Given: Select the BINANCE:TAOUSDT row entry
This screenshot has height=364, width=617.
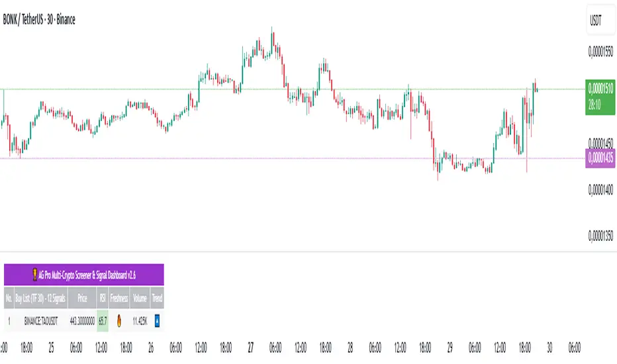Looking at the screenshot, I should tap(41, 322).
